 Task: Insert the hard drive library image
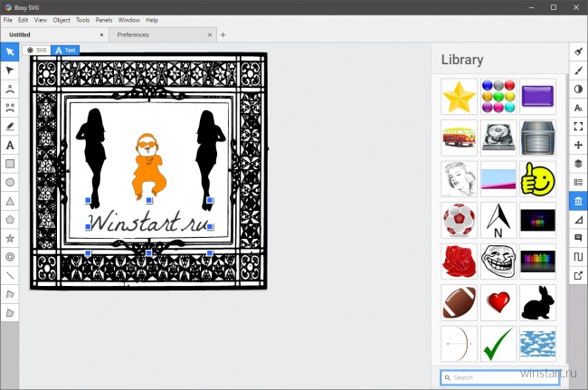(x=498, y=138)
